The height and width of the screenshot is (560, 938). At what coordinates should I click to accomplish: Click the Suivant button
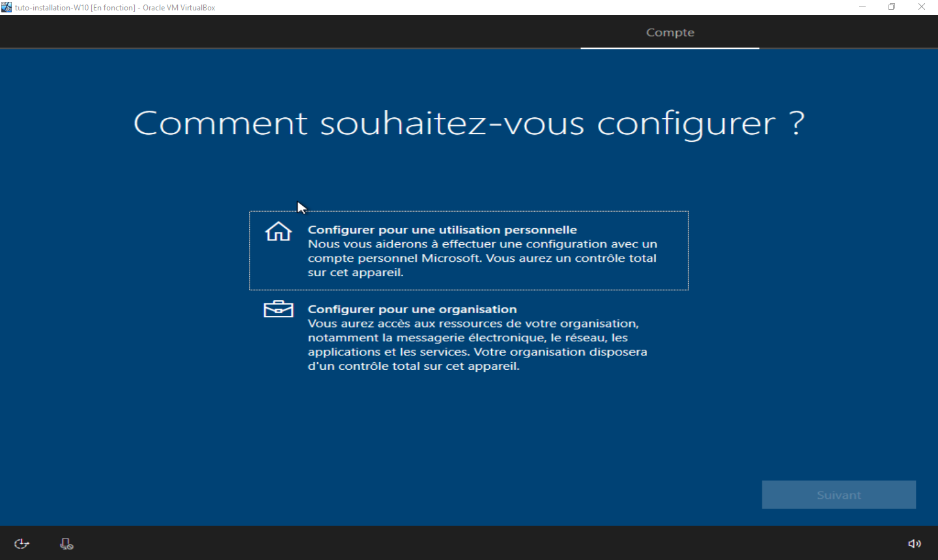838,495
